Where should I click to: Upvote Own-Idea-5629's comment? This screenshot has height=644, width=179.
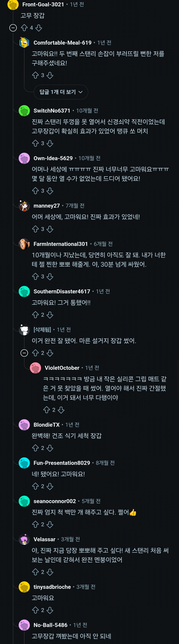(x=35, y=191)
